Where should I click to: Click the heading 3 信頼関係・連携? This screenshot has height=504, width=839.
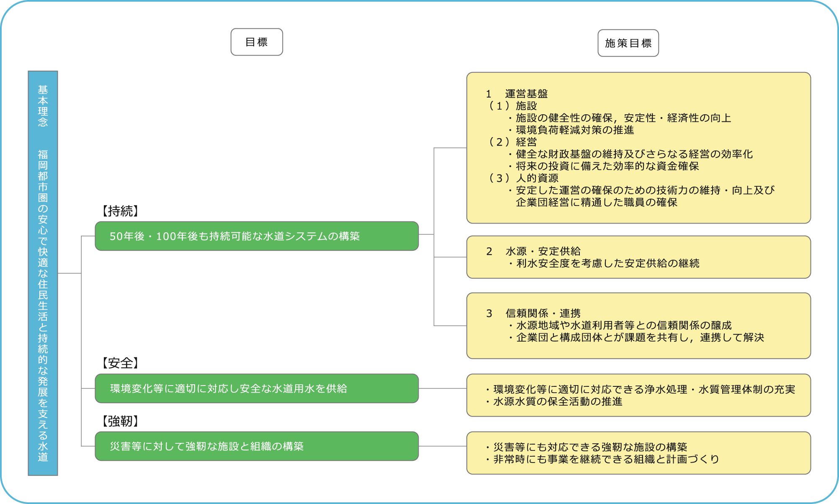pyautogui.click(x=533, y=314)
